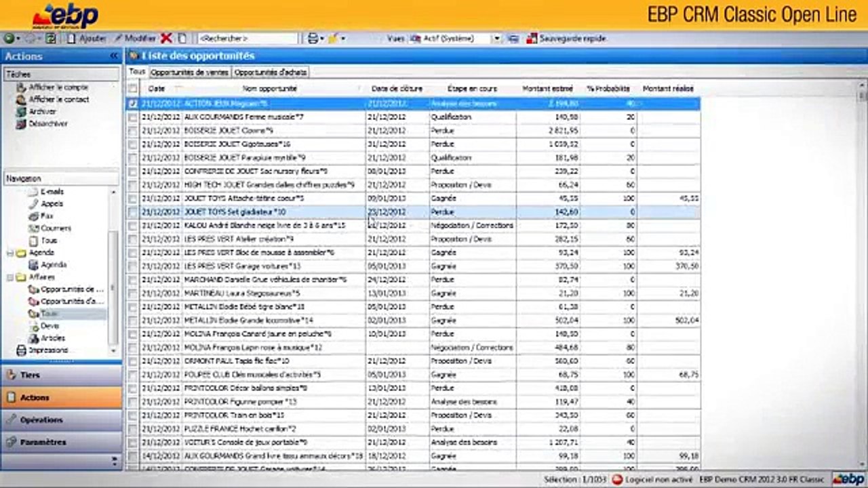This screenshot has width=868, height=488.
Task: Click in the Rechercher search field
Action: pyautogui.click(x=247, y=39)
